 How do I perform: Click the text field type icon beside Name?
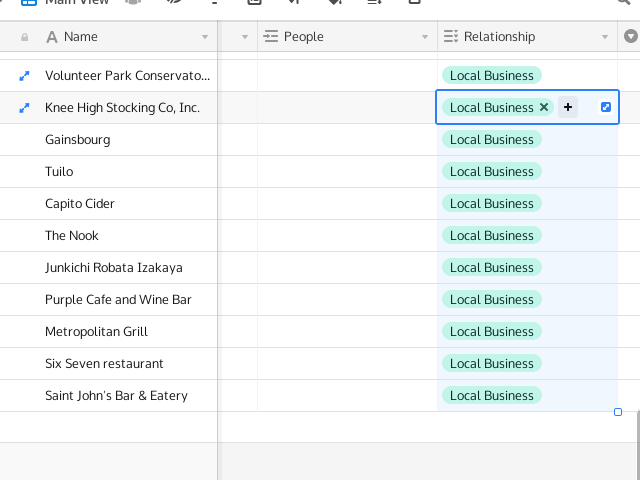52,37
